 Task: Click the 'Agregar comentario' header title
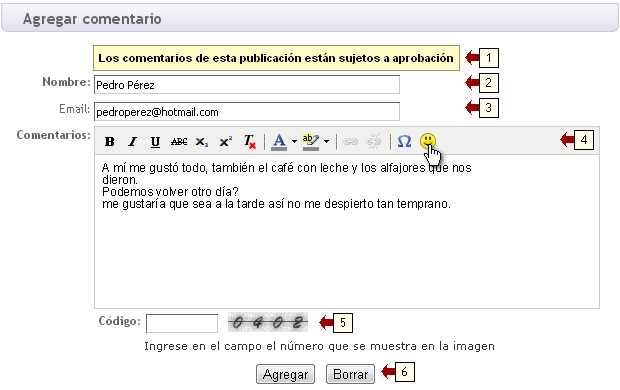coord(92,19)
